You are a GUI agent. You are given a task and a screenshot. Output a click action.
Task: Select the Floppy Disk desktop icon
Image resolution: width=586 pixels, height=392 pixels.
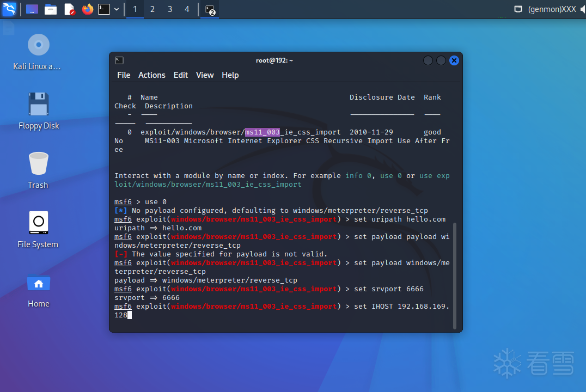coord(39,112)
